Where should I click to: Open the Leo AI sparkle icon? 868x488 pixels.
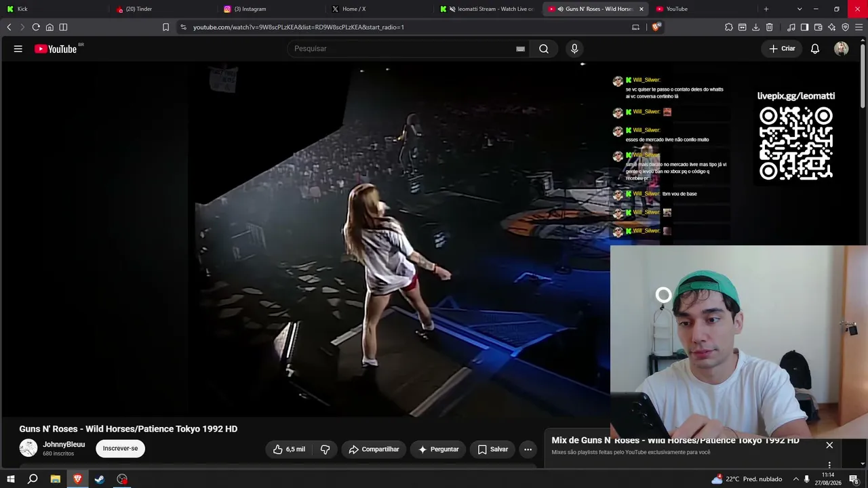pyautogui.click(x=832, y=27)
